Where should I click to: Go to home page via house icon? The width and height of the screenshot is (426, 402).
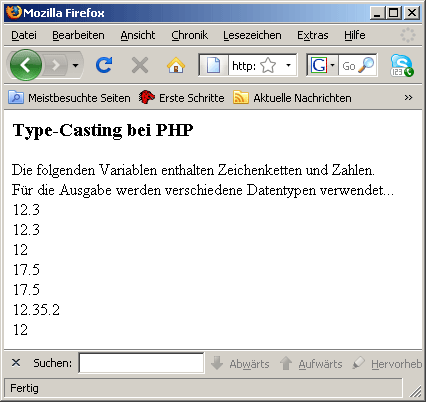176,65
